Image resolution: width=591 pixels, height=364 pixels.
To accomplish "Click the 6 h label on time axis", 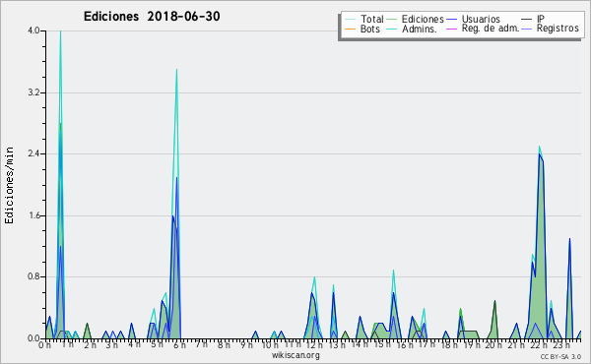I will [x=179, y=345].
